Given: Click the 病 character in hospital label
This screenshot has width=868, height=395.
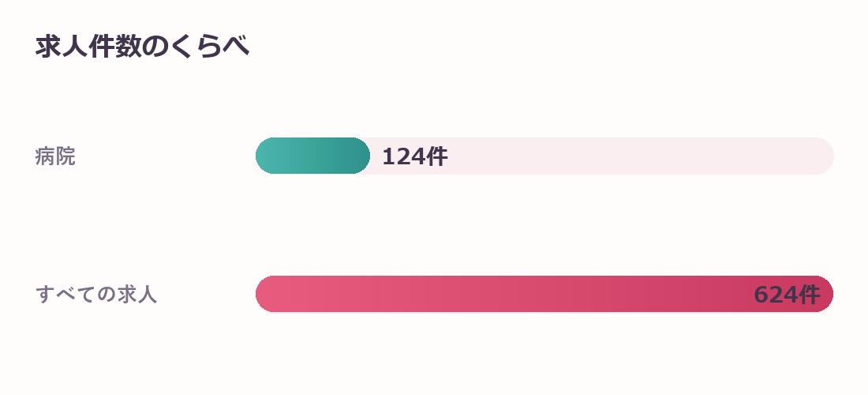Looking at the screenshot, I should point(46,156).
